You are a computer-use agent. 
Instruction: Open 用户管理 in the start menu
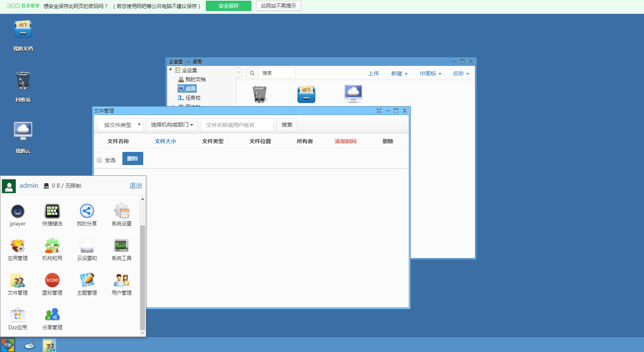[122, 281]
